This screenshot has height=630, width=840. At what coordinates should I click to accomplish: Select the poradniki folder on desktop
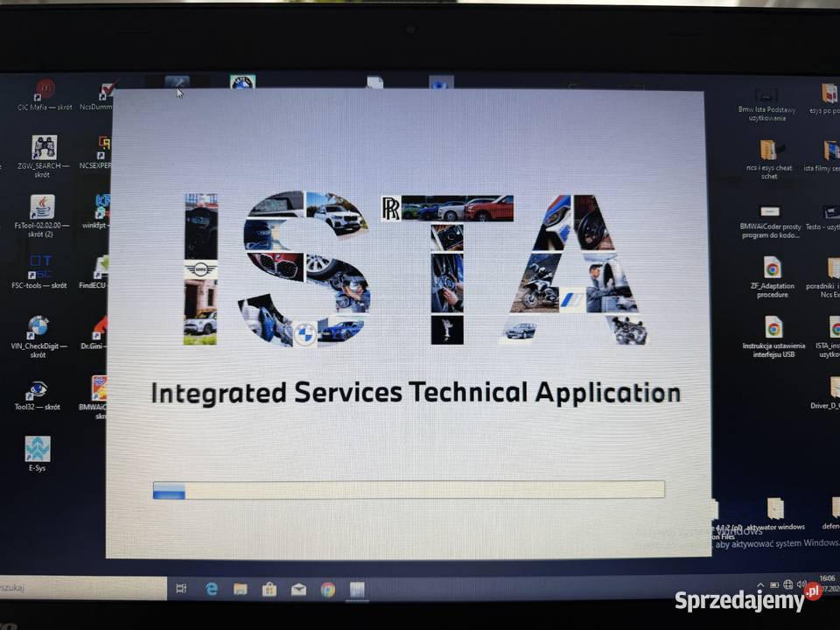click(833, 268)
